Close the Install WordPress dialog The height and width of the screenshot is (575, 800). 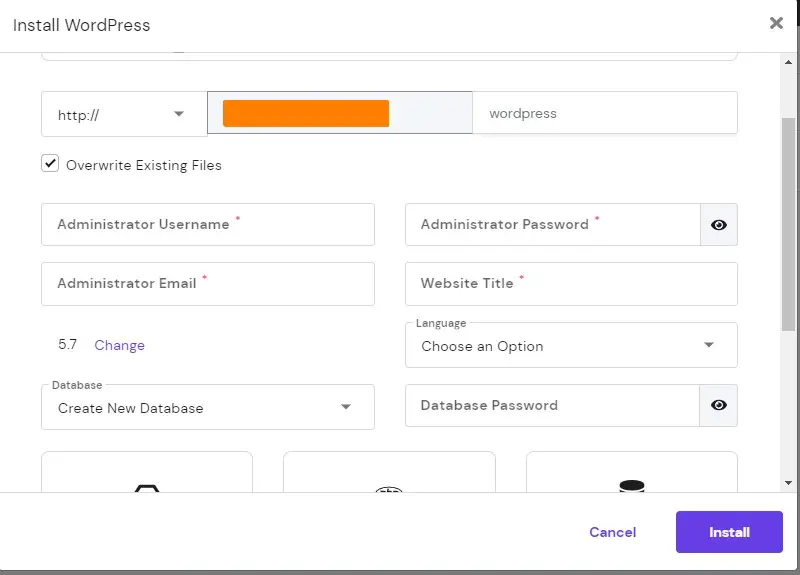[776, 23]
